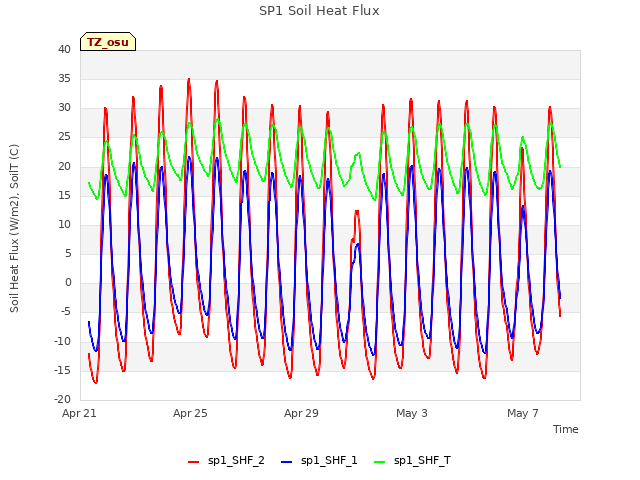640x480 pixels.
Task: Click the Time x-axis title
Action: (565, 429)
